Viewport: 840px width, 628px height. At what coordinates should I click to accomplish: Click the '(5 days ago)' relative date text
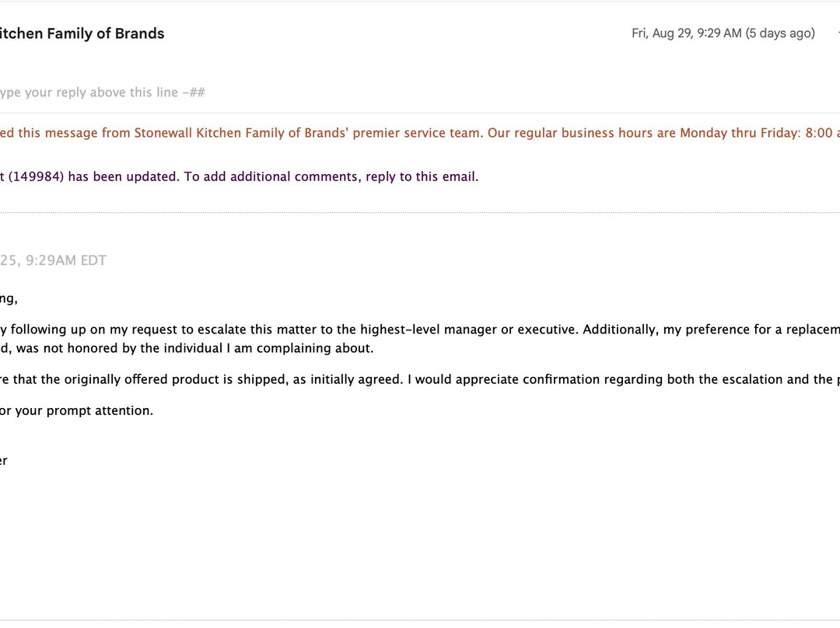click(x=780, y=33)
